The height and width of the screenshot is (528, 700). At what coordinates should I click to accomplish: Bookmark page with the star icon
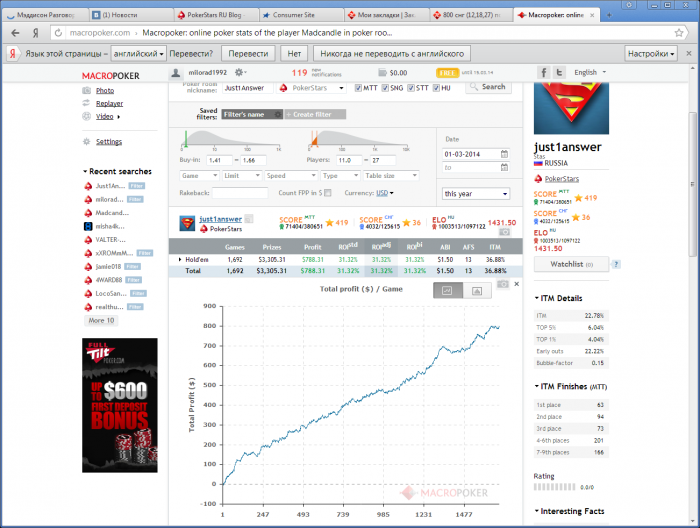[x=679, y=33]
